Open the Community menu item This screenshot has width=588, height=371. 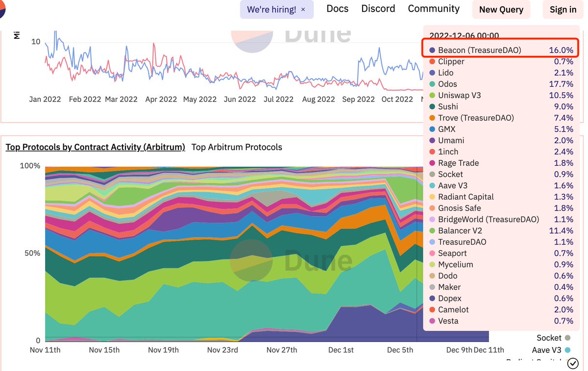click(434, 9)
